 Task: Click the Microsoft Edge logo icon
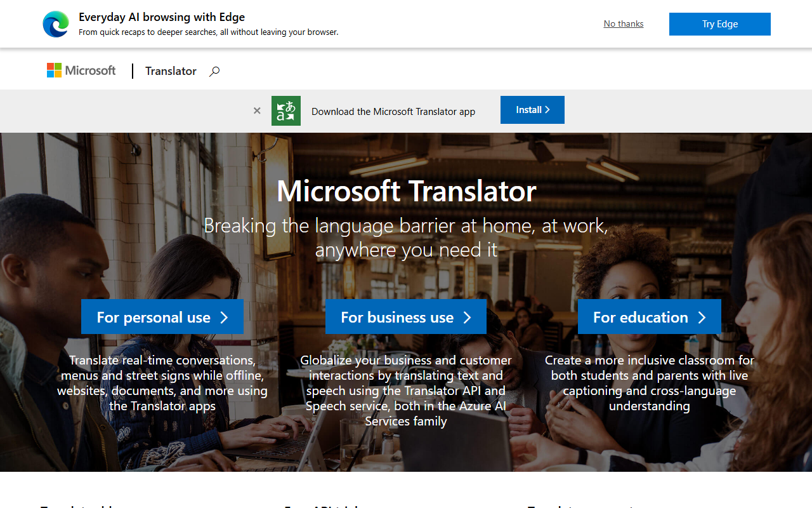[x=56, y=24]
